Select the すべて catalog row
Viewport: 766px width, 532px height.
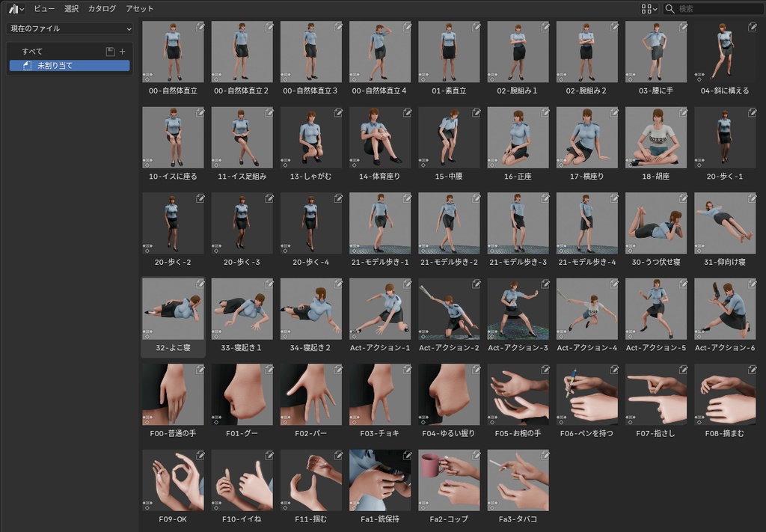click(x=70, y=52)
